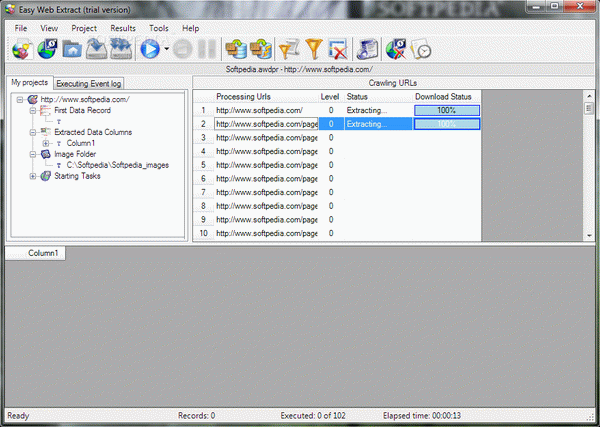Screen dimensions: 600x427
Task: Click the funnel with document filter icon
Action: 289,49
